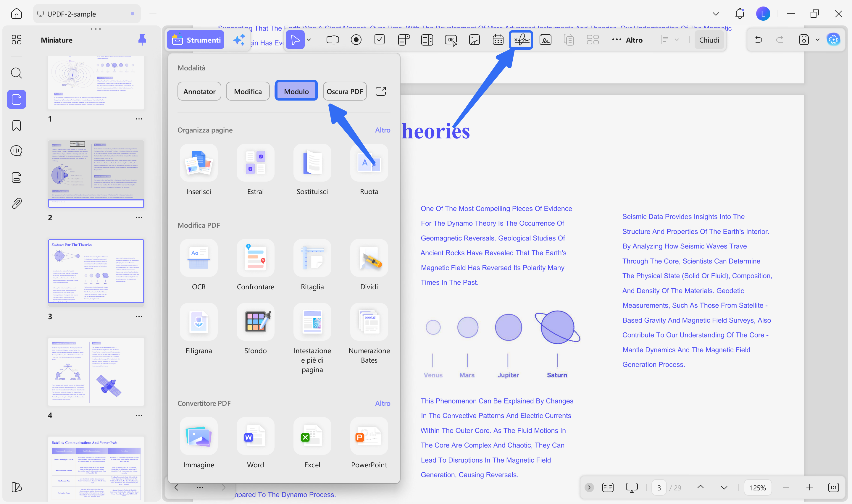Switch to Oscura PDF mode
This screenshot has height=504, width=852.
[x=345, y=91]
